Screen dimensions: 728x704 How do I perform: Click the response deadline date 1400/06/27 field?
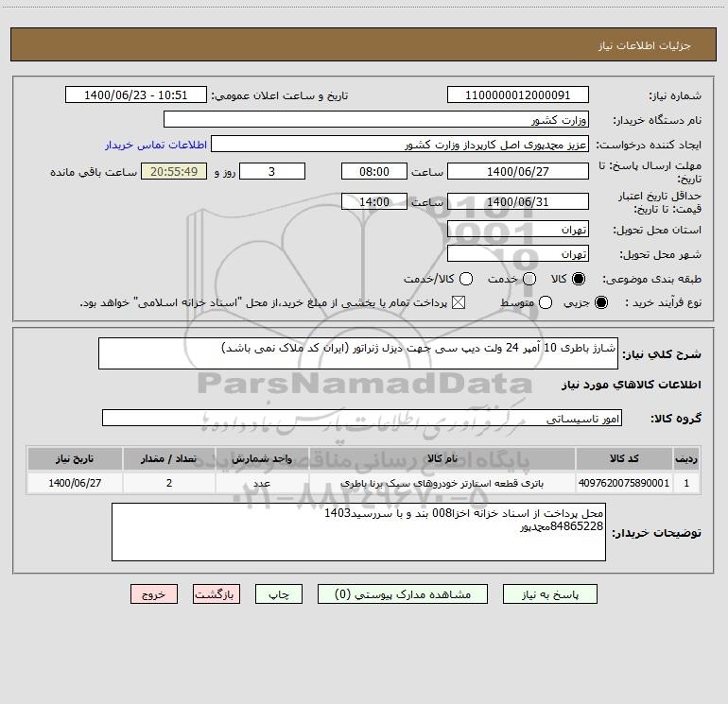click(x=518, y=171)
